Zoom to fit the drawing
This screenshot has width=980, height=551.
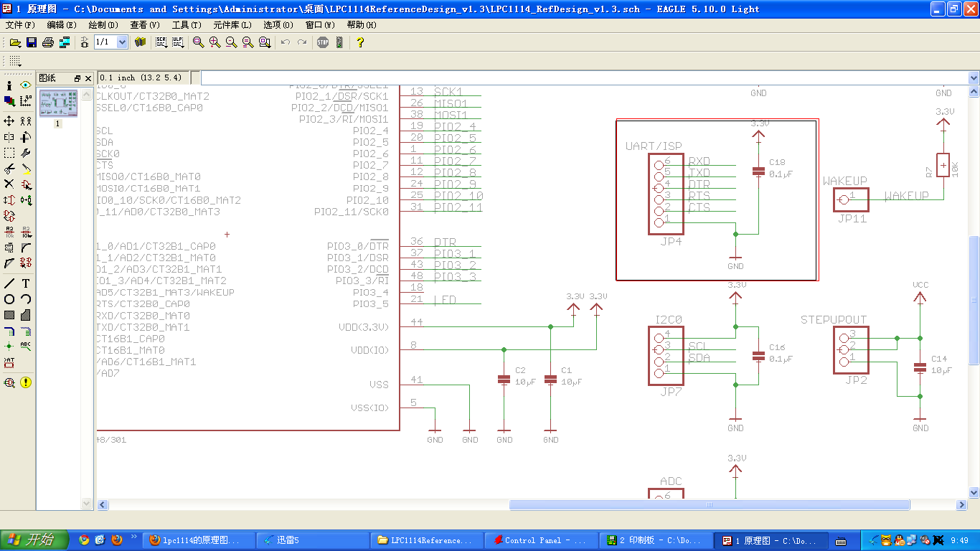(x=199, y=42)
